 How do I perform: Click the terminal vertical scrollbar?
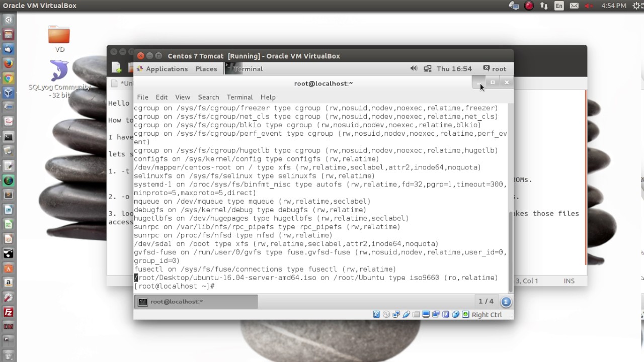pyautogui.click(x=511, y=251)
